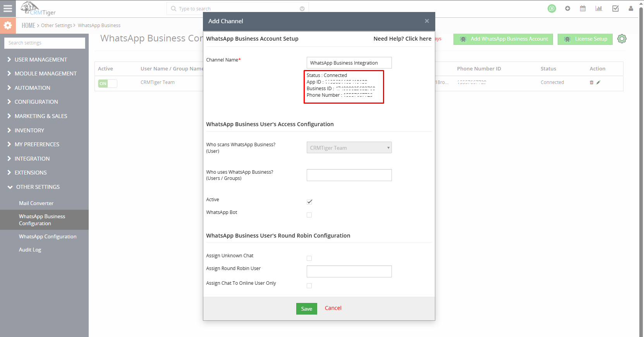Image resolution: width=644 pixels, height=337 pixels.
Task: Toggle the ON switch for CRMTiger Team
Action: [x=108, y=84]
